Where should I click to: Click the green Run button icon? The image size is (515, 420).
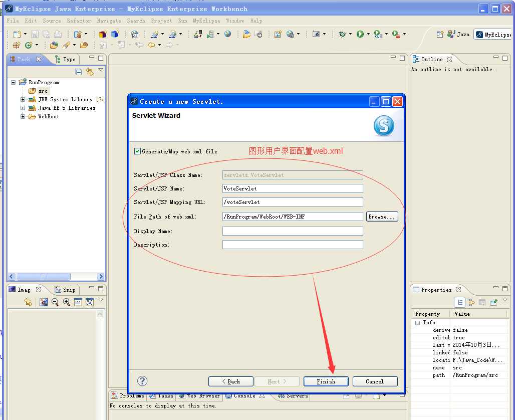(x=360, y=34)
